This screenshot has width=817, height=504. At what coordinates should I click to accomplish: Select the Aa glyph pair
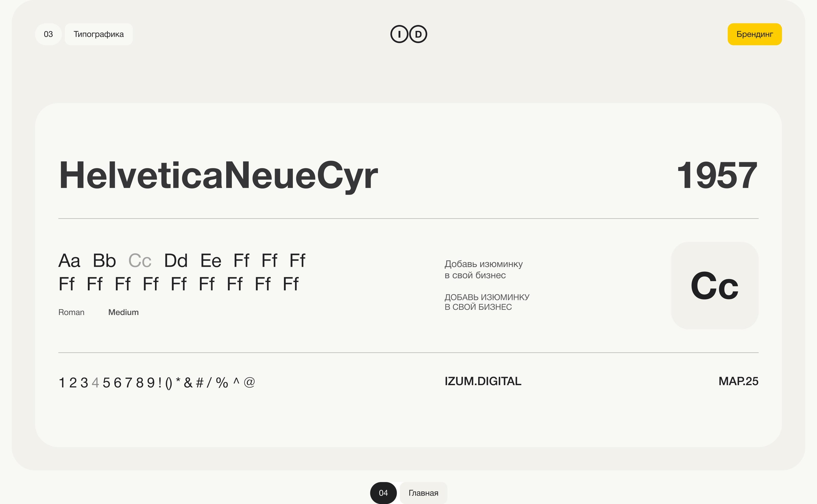[69, 260]
